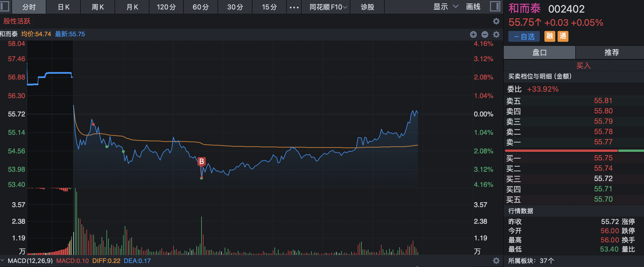
Task: Expand the 同花顺F10 dropdown
Action: 328,7
